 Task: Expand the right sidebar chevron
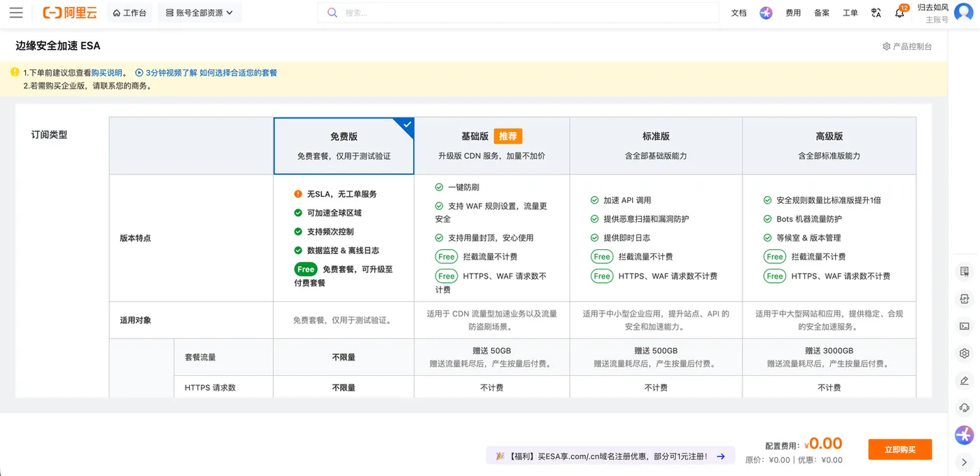pyautogui.click(x=965, y=462)
